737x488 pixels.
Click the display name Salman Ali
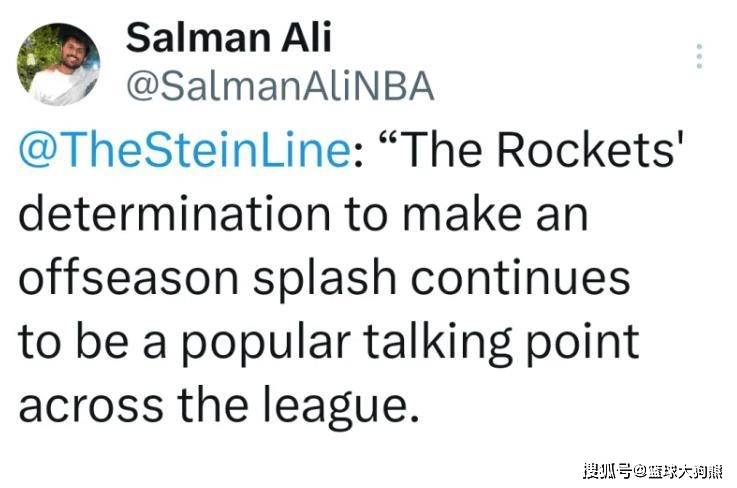tap(228, 37)
